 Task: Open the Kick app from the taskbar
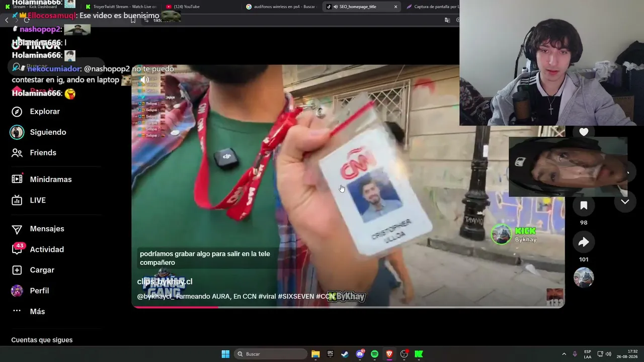[419, 354]
